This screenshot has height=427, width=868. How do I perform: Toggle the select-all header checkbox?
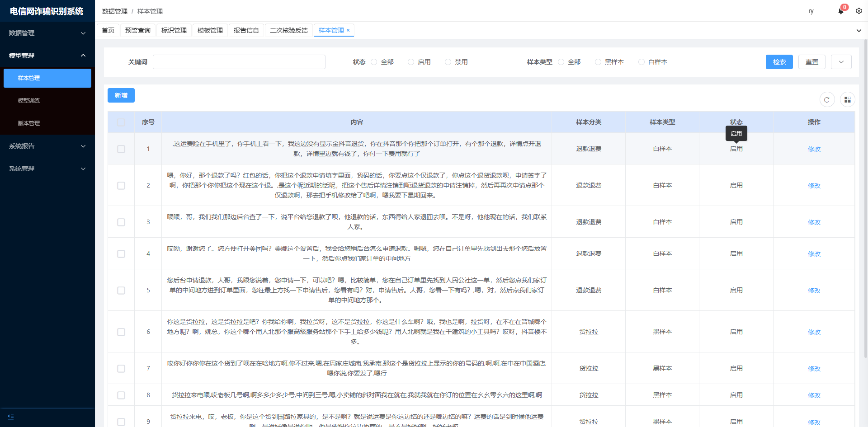click(121, 122)
